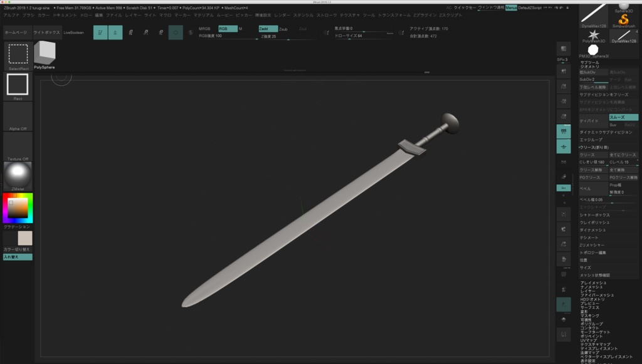Image resolution: width=642 pixels, height=364 pixels.
Task: Click the ディバイド button
Action: [x=594, y=121]
